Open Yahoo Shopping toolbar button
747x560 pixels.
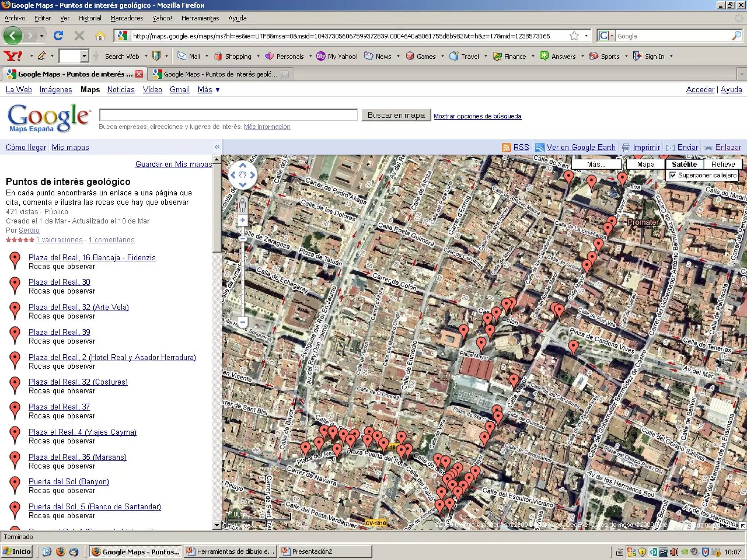233,56
